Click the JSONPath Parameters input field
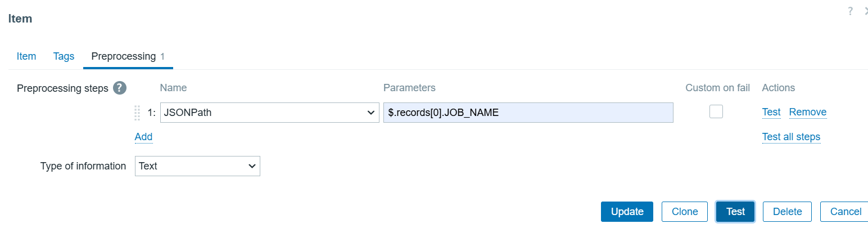868x228 pixels. tap(528, 113)
